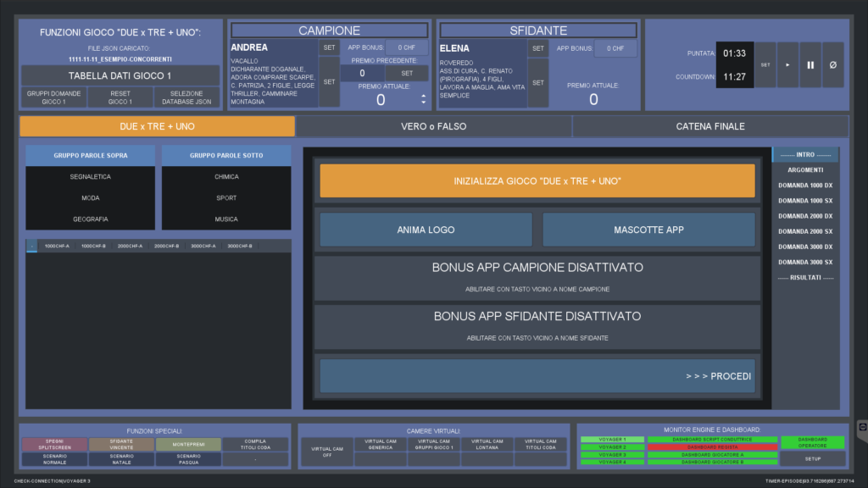The height and width of the screenshot is (488, 868).
Task: Click the Premio Precedente value field
Action: 364,74
